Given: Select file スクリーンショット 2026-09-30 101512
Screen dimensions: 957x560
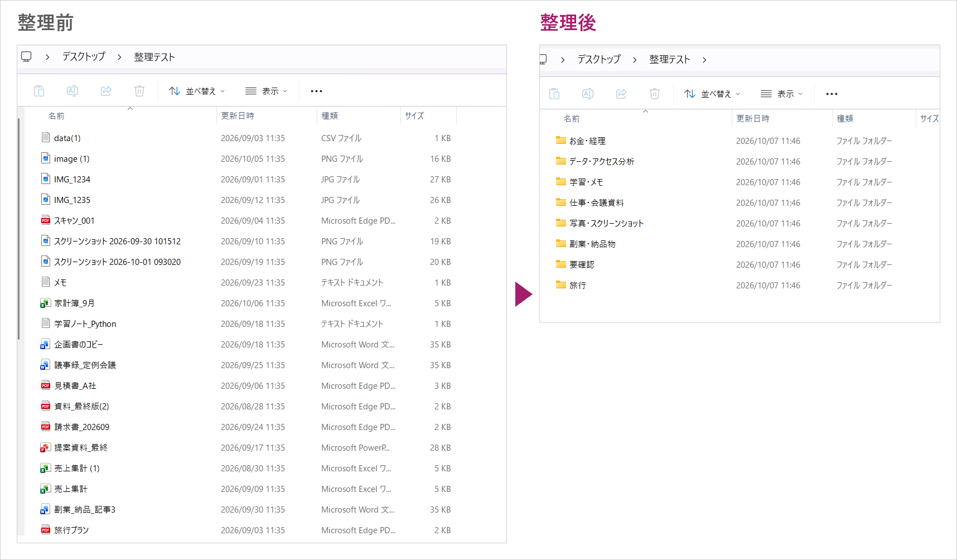Looking at the screenshot, I should (117, 241).
